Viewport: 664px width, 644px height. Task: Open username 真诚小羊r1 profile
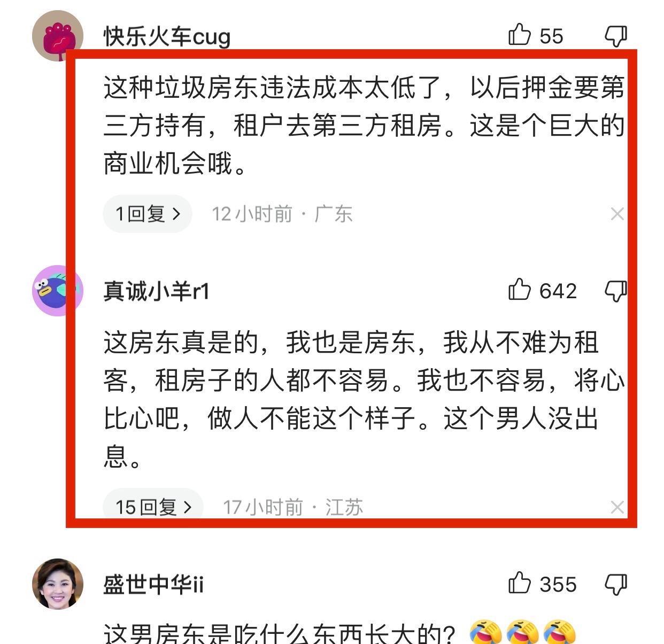tap(156, 291)
